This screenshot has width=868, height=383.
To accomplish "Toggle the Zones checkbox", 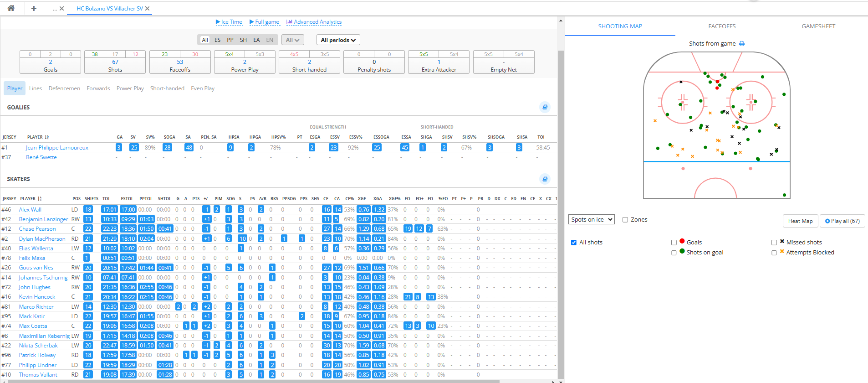I will 625,220.
